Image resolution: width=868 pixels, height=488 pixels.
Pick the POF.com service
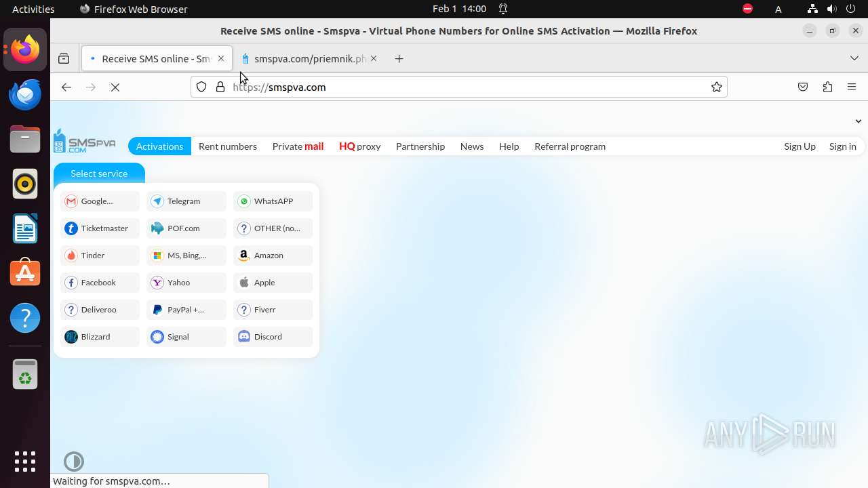pyautogui.click(x=186, y=228)
